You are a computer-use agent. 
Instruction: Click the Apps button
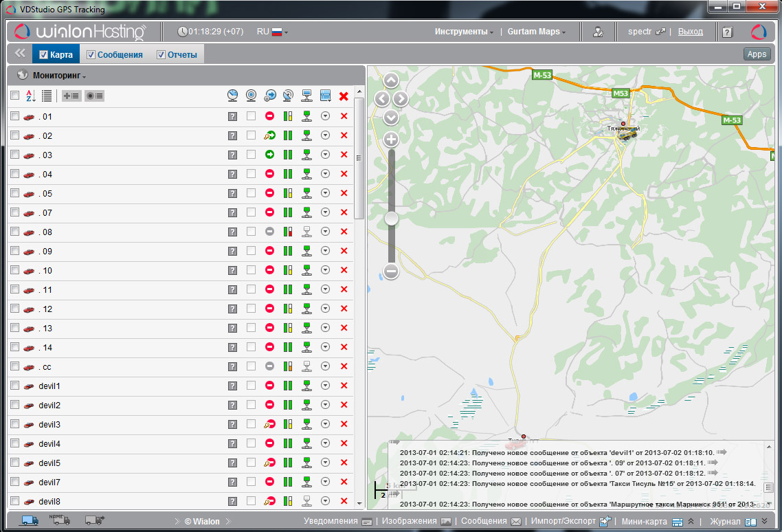click(757, 54)
